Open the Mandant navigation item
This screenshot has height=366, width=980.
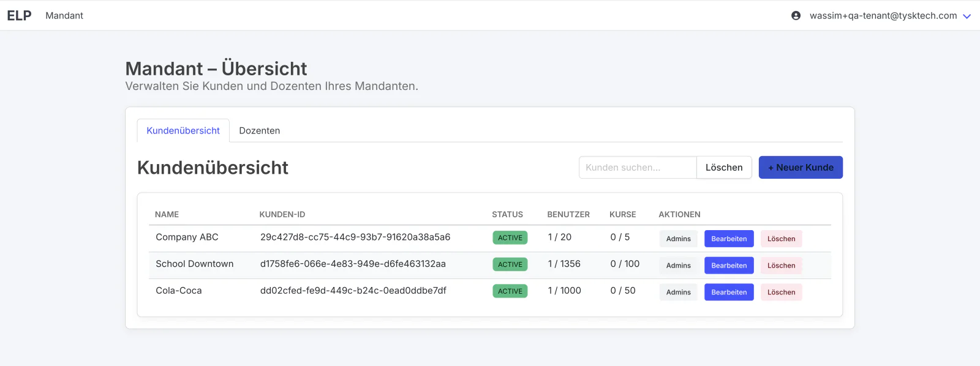pos(64,16)
